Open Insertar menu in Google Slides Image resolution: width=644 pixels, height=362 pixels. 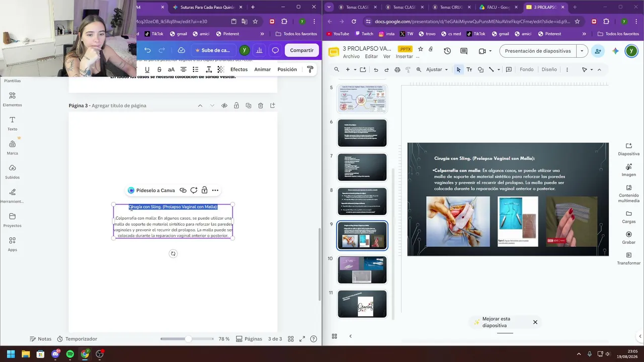click(405, 56)
